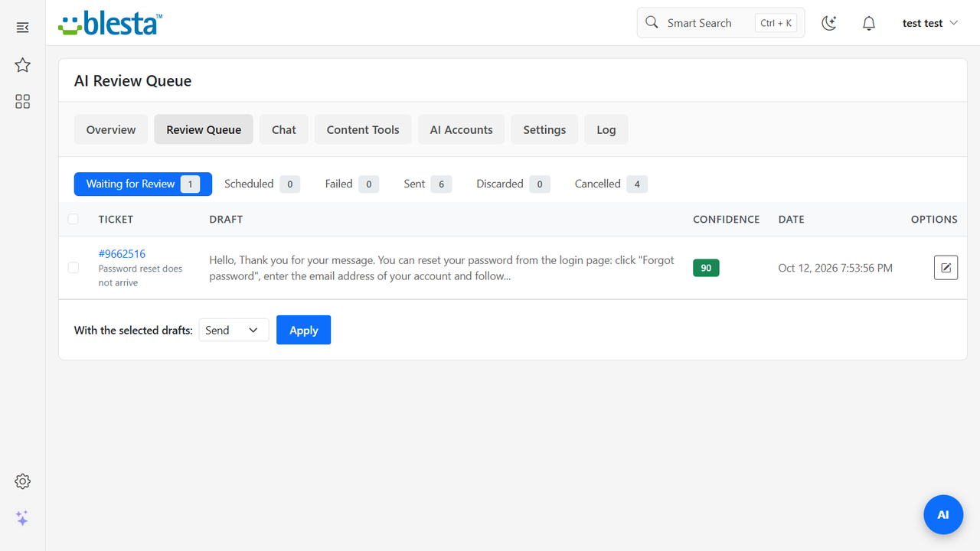Click the date Oct 12, 2026 7:53:56 PM
Image resolution: width=980 pixels, height=551 pixels.
coord(835,268)
